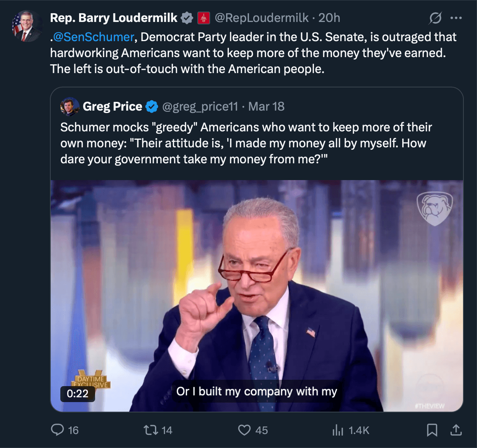
Task: Open Grok circle-slash icon at top right
Action: coord(435,18)
